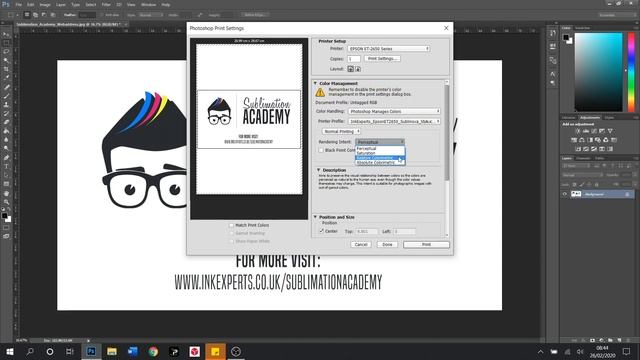Select the Lasso tool
640x360 pixels.
6,51
